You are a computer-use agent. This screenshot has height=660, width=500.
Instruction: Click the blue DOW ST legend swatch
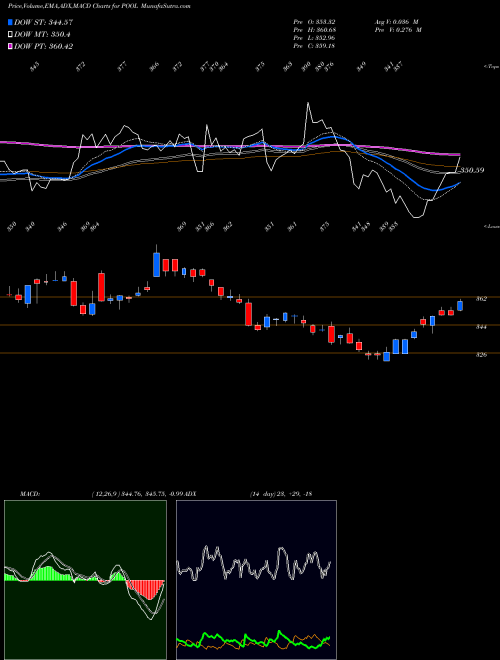tap(10, 22)
